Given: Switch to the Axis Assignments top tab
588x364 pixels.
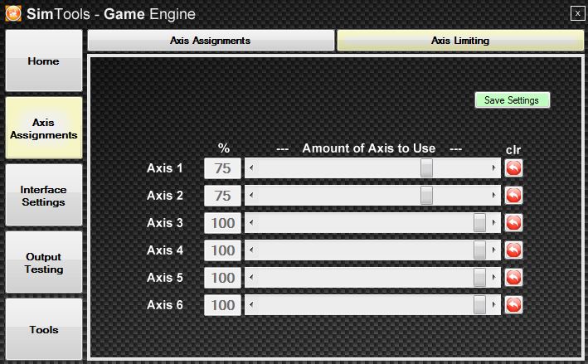Looking at the screenshot, I should pyautogui.click(x=211, y=40).
